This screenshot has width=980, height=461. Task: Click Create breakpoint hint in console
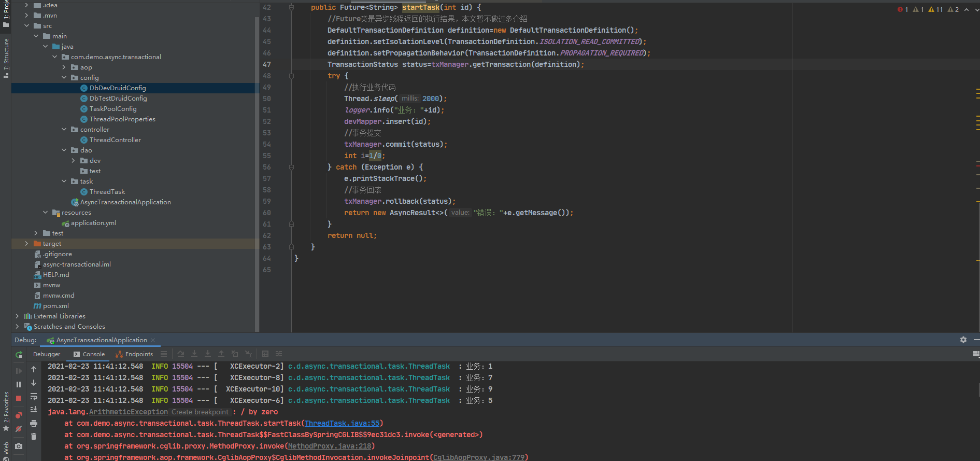pyautogui.click(x=200, y=412)
